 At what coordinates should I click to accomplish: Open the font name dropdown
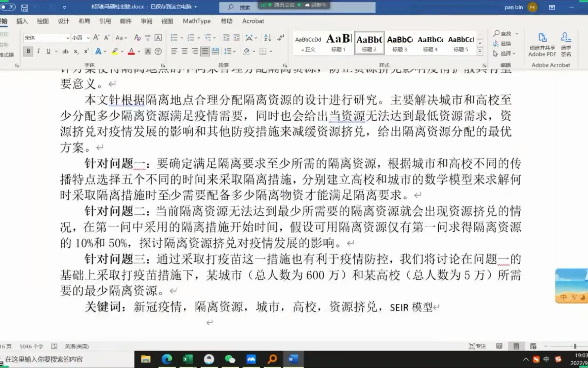click(68, 37)
